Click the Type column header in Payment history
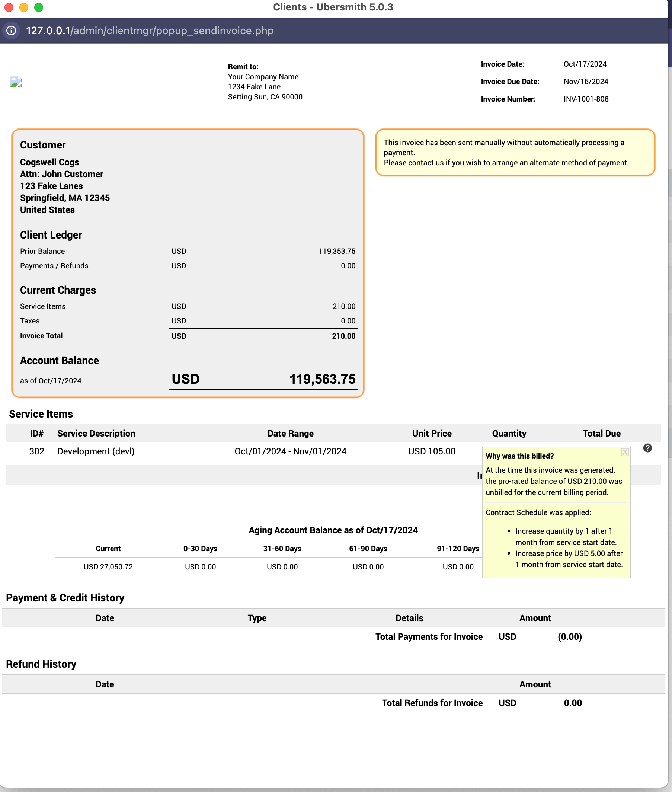The image size is (672, 792). click(257, 618)
